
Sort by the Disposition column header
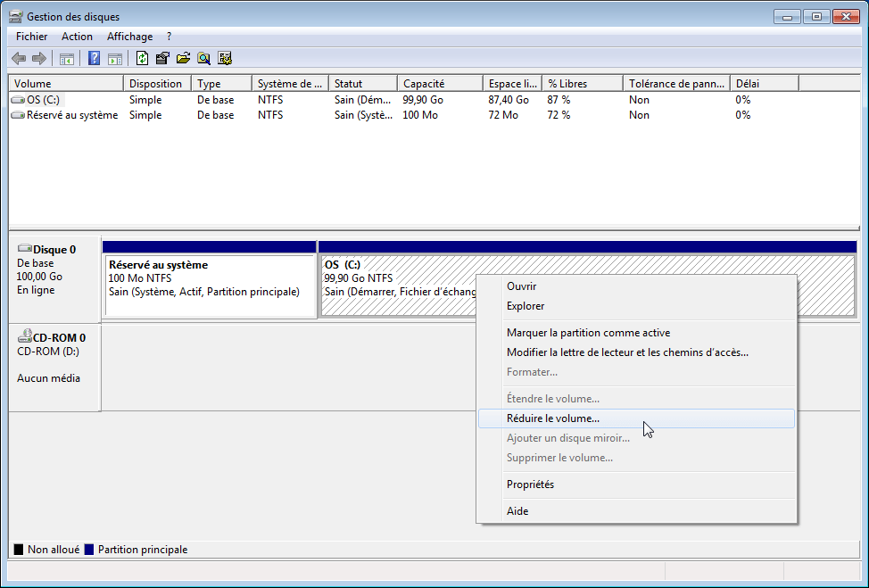157,84
